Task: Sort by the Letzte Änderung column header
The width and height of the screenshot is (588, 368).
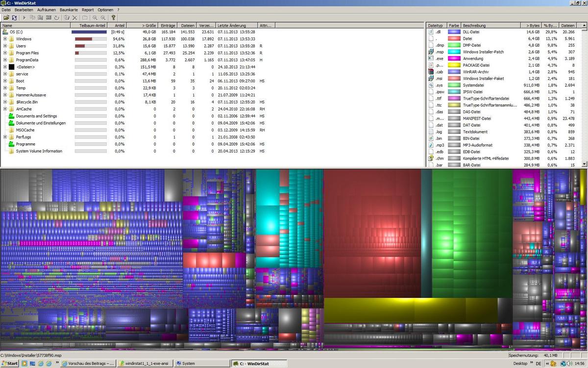Action: pyautogui.click(x=236, y=25)
